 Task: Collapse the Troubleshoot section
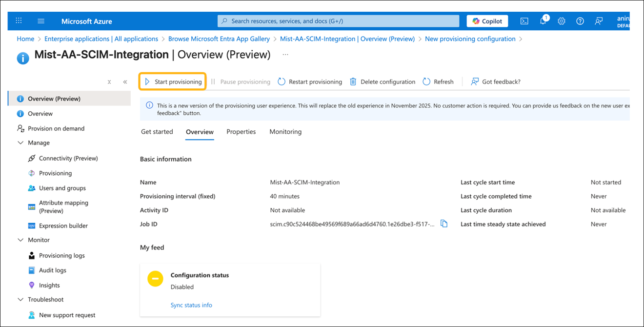coord(20,299)
